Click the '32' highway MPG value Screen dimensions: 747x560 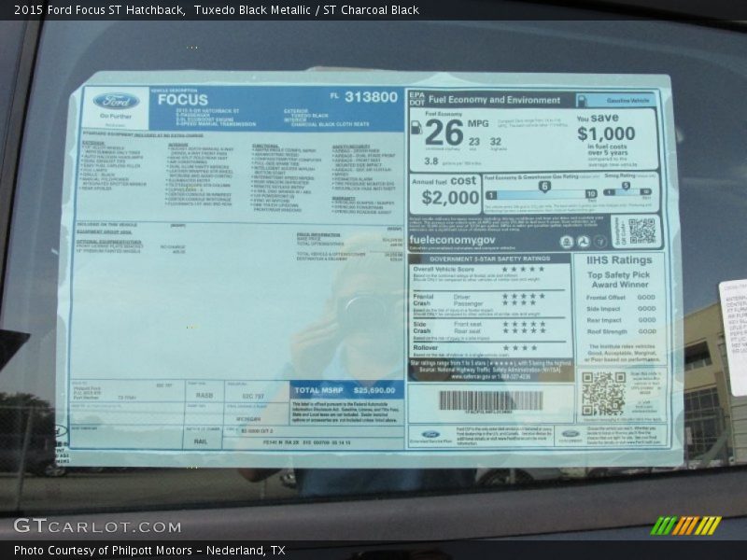pos(496,142)
